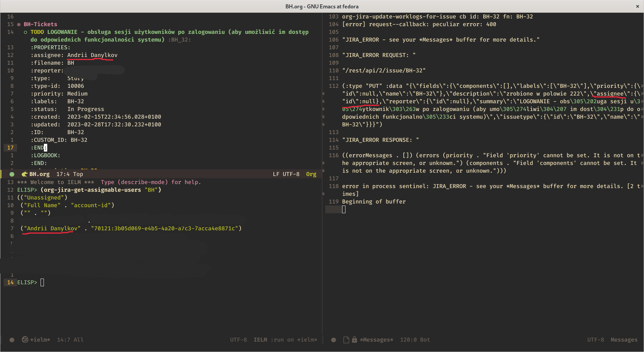Image resolution: width=644 pixels, height=352 pixels.
Task: Click the Org major mode indicator
Action: 311,174
